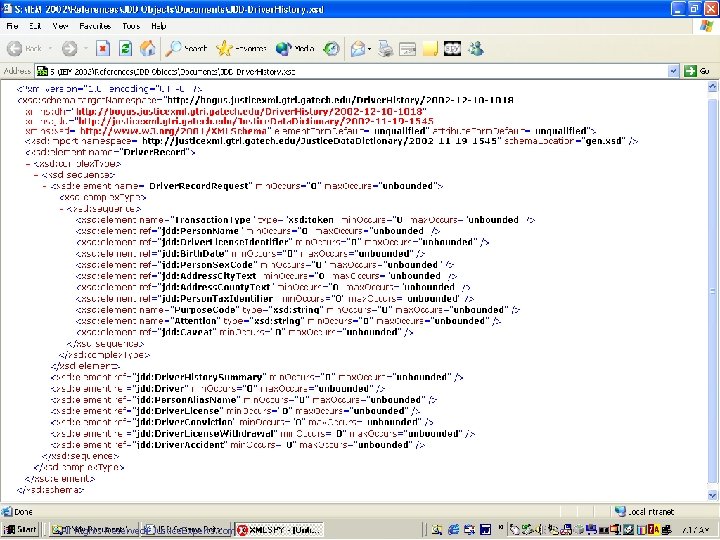Image resolution: width=720 pixels, height=540 pixels.
Task: Open the Windows Start button
Action: point(20,529)
